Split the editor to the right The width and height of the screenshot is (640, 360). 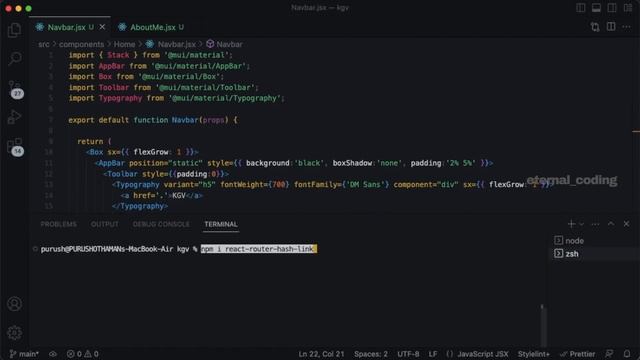(x=611, y=27)
